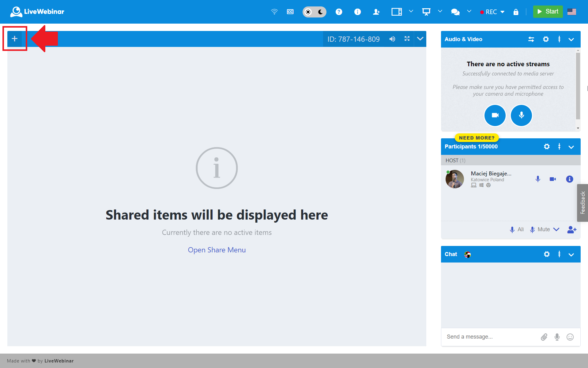The image size is (588, 368).
Task: Click the lock room icon
Action: coord(516,12)
